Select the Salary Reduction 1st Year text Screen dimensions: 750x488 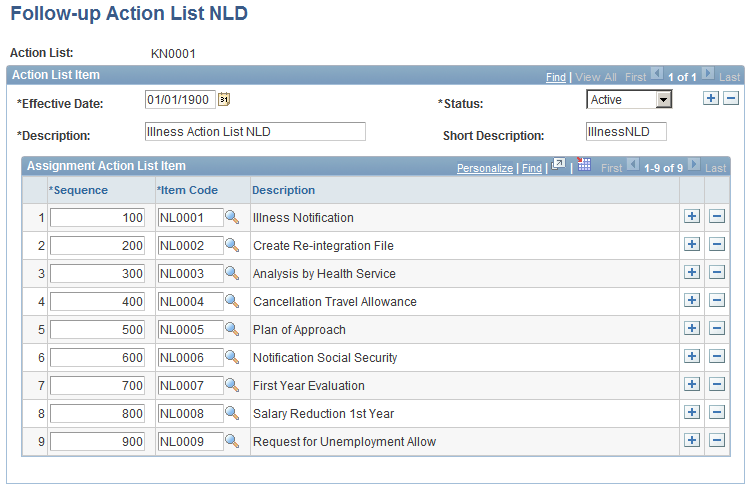click(x=323, y=413)
